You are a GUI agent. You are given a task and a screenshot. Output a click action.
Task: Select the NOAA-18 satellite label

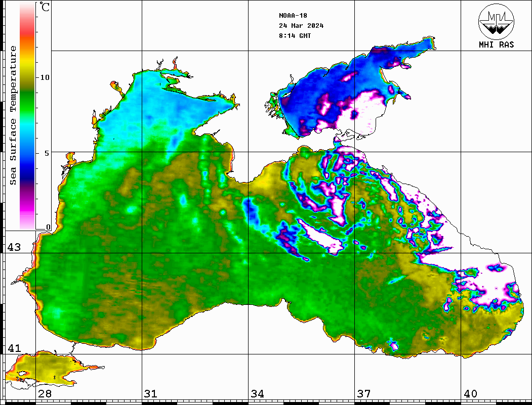[293, 16]
